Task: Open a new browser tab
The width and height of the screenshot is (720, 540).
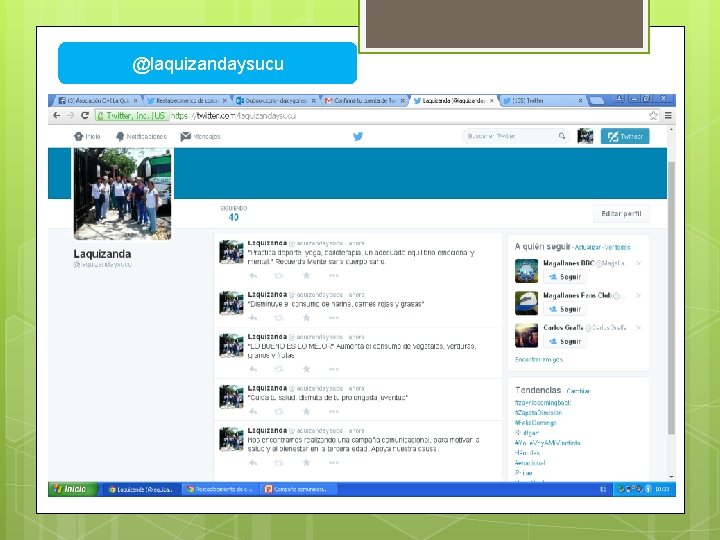Action: coord(596,101)
